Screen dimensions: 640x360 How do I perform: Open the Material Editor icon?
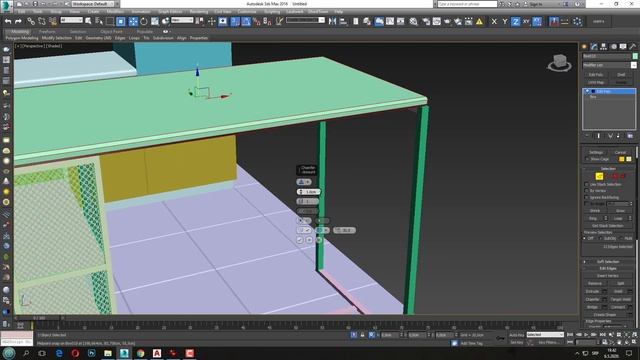(413, 21)
